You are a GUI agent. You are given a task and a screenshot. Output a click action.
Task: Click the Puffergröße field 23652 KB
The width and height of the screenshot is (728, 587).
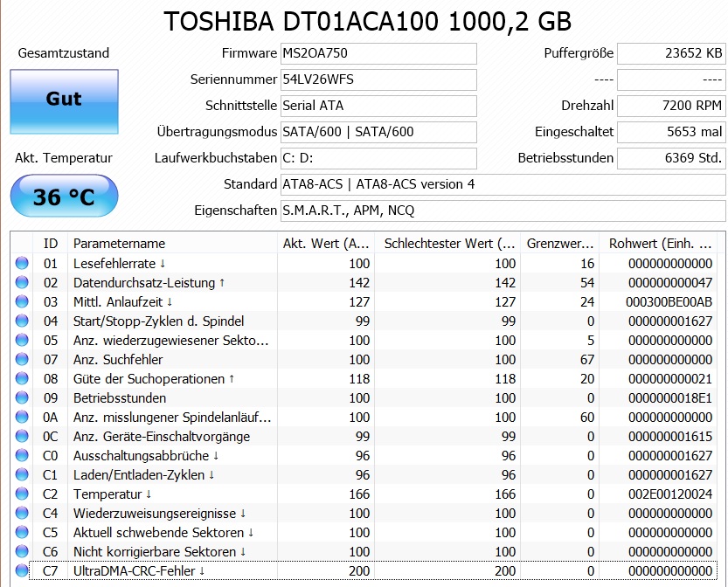point(671,53)
